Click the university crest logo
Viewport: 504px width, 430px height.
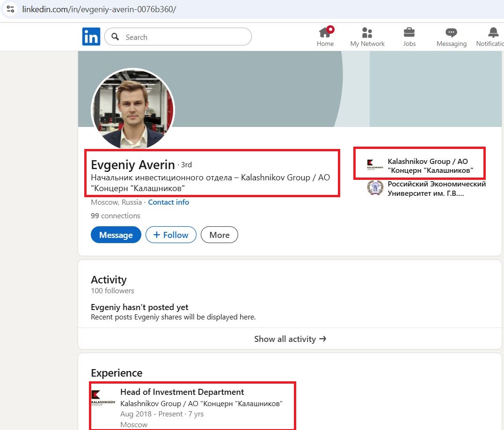click(375, 188)
